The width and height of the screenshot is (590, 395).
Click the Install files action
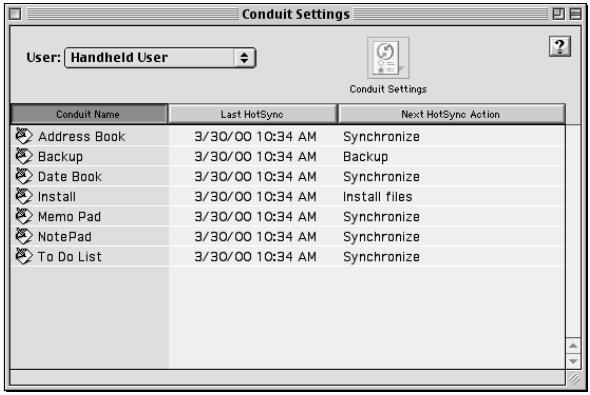[377, 196]
